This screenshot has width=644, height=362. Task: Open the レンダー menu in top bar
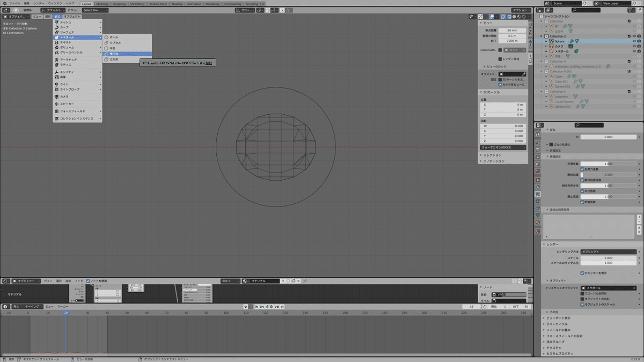coord(39,3)
